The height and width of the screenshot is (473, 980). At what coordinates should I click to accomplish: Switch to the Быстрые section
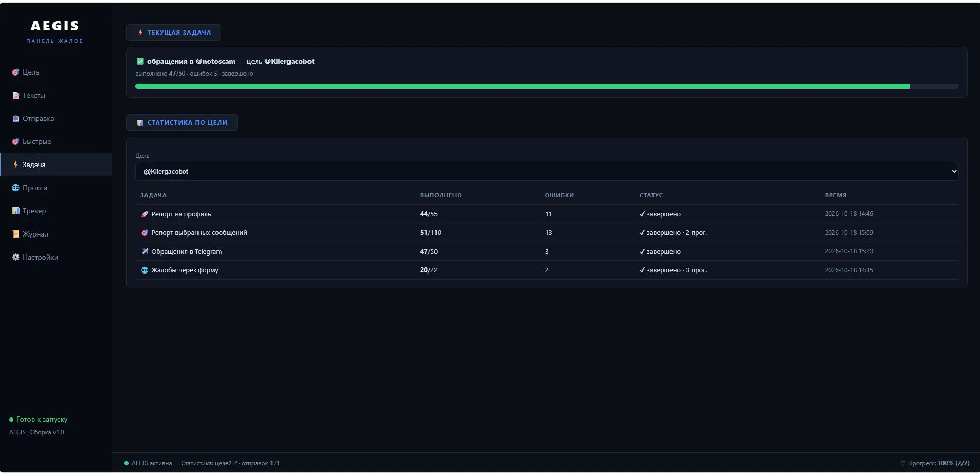tap(56, 142)
